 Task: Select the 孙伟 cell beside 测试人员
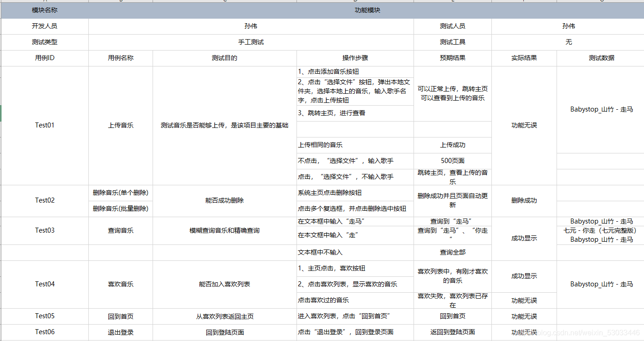click(x=568, y=26)
